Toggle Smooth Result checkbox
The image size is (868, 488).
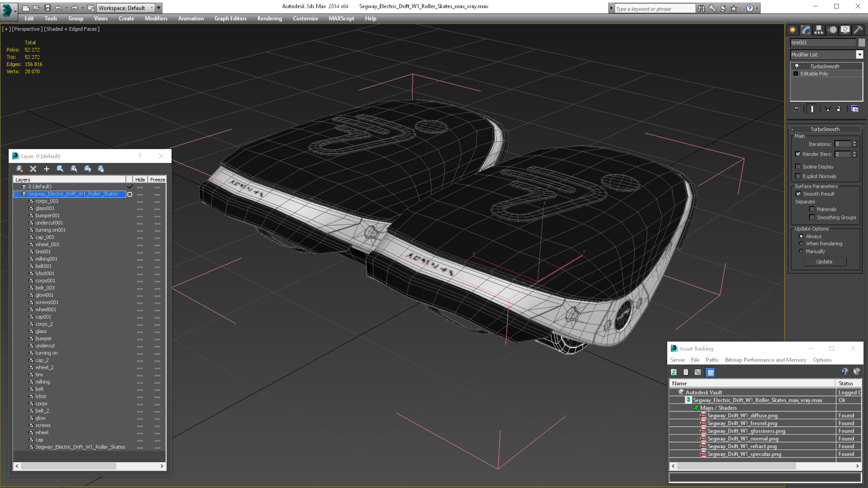798,194
